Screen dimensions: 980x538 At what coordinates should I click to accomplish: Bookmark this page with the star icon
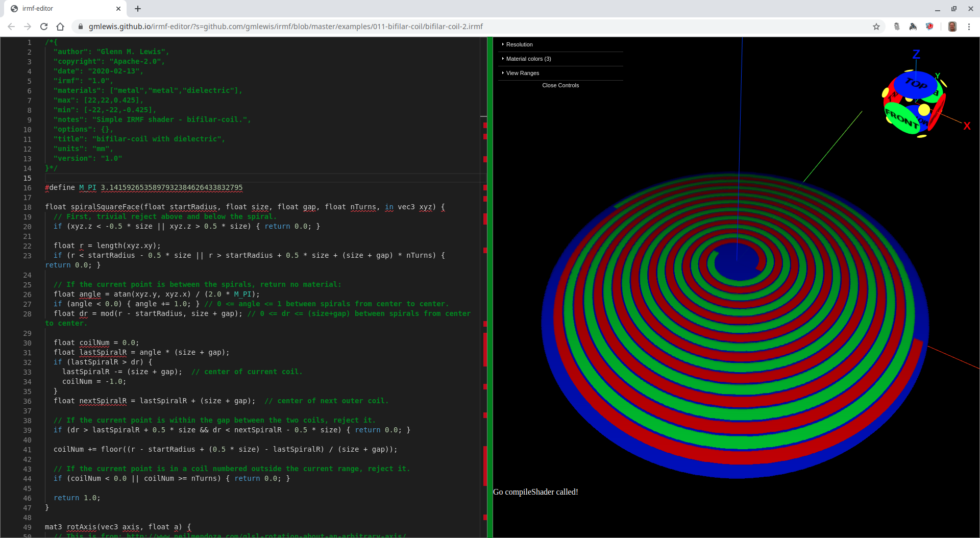click(x=876, y=27)
